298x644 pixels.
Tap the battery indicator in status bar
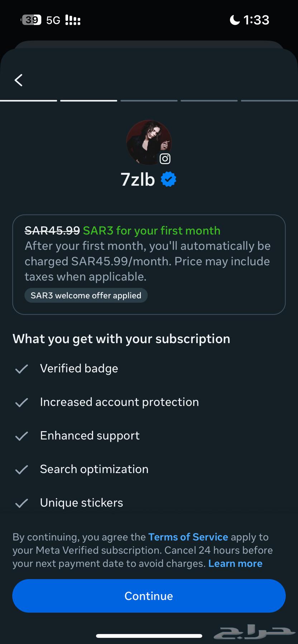click(32, 20)
